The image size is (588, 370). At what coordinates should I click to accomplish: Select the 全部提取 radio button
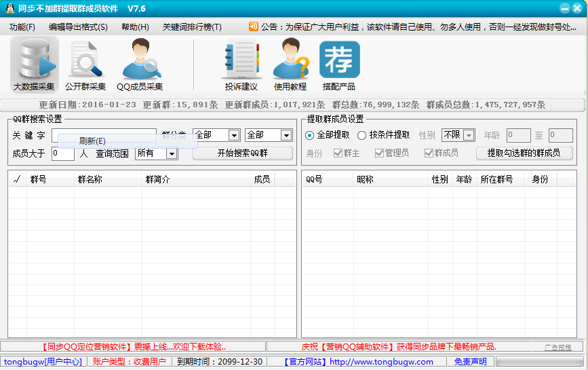(310, 135)
